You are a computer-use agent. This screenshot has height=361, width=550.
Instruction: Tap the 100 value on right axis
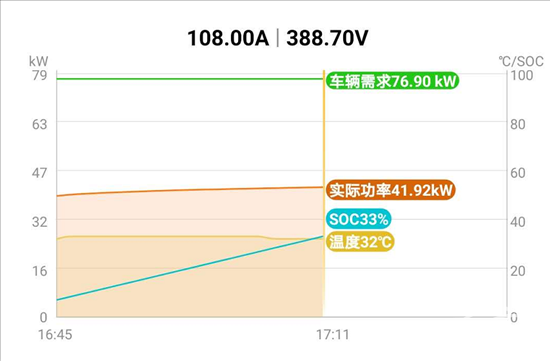522,75
